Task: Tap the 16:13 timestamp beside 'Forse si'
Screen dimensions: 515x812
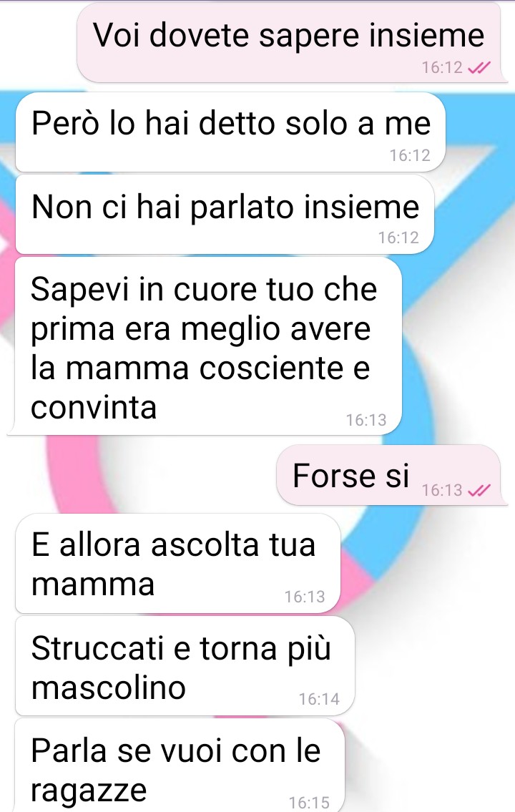Action: click(442, 490)
